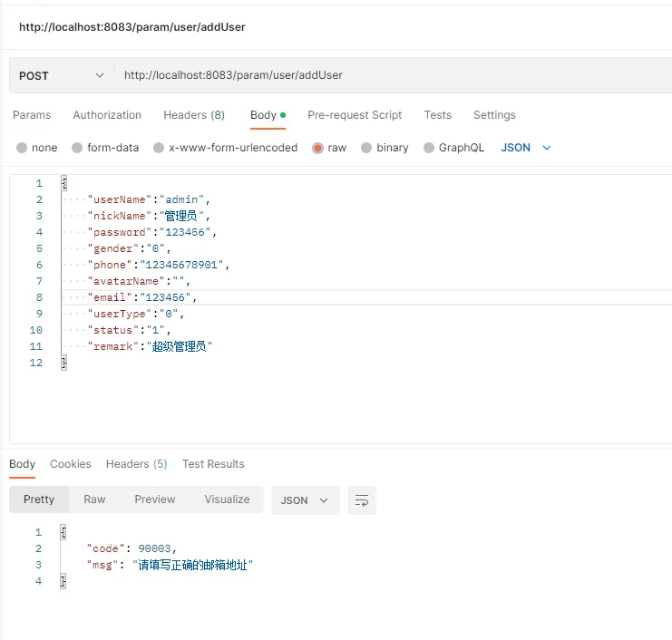Click the wrap lines icon in response toolbar
Viewport: 672px width, 640px height.
(362, 500)
